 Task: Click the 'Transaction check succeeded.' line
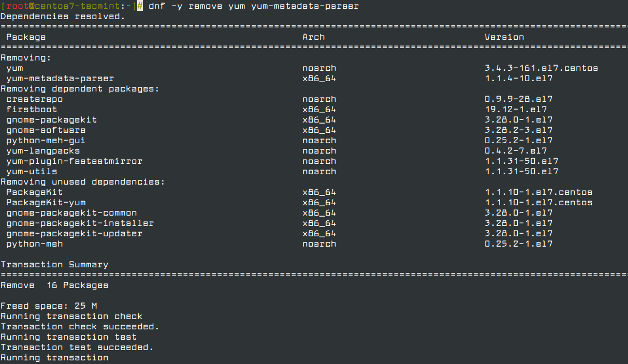(80, 327)
